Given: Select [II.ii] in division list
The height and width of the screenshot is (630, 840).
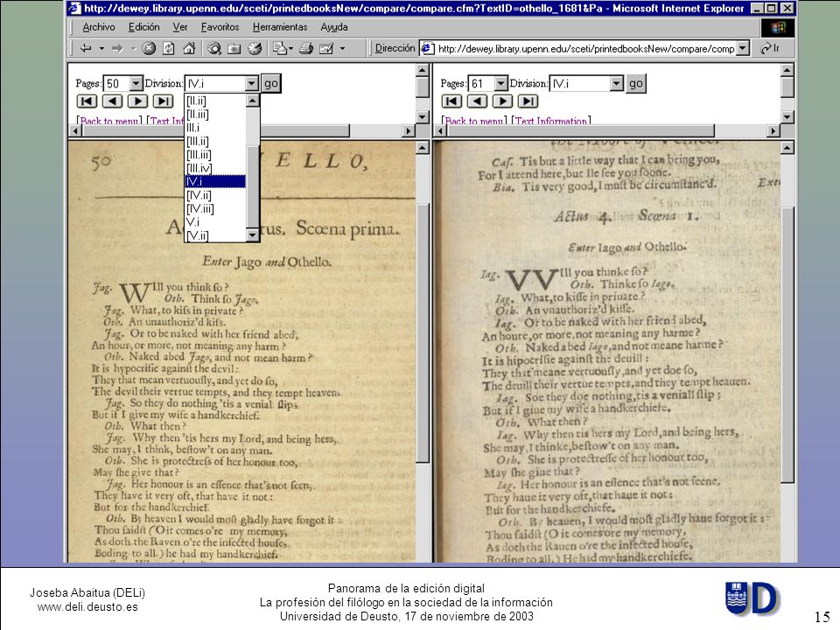Looking at the screenshot, I should pos(215,101).
